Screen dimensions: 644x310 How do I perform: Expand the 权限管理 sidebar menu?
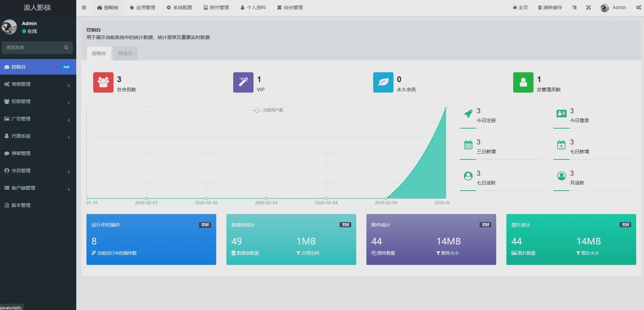(37, 101)
